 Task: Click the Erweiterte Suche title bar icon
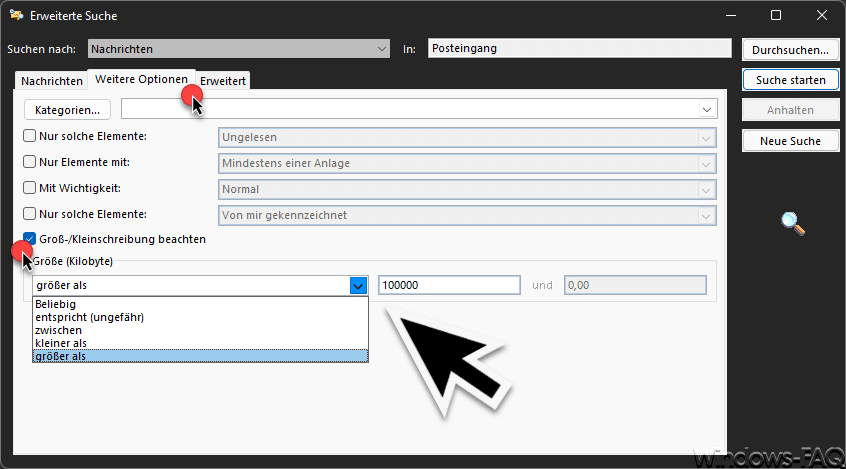point(17,15)
